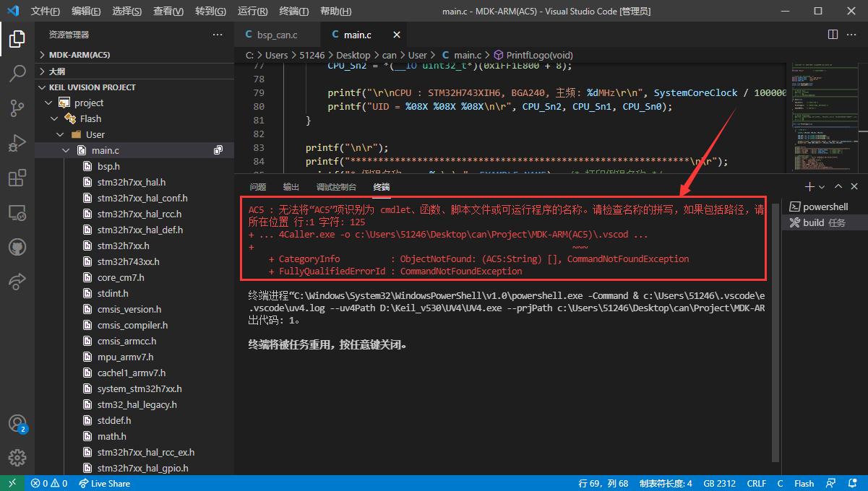Open the Run and Debug view

[17, 143]
